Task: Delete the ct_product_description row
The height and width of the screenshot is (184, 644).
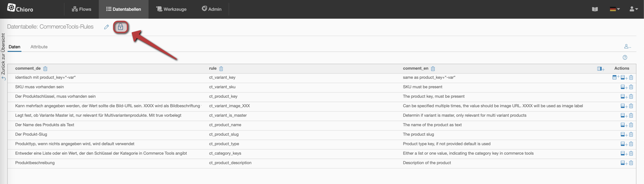Action: pos(631,163)
